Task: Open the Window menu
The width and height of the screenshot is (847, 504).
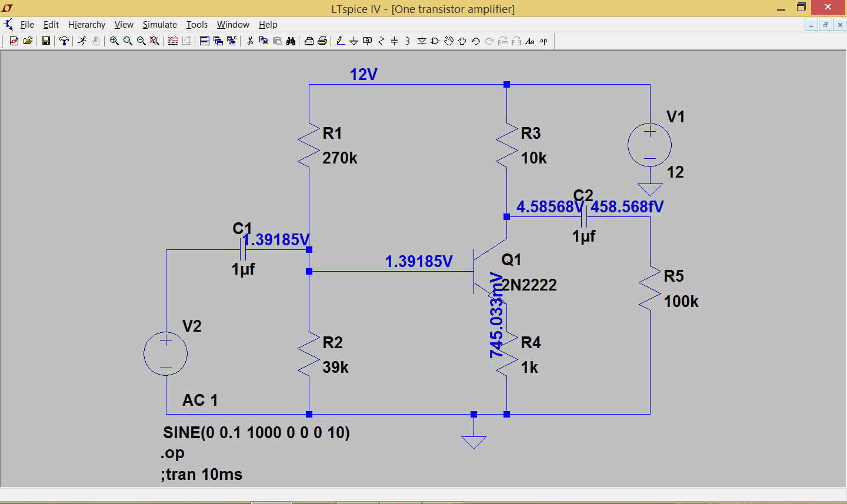Action: [233, 25]
